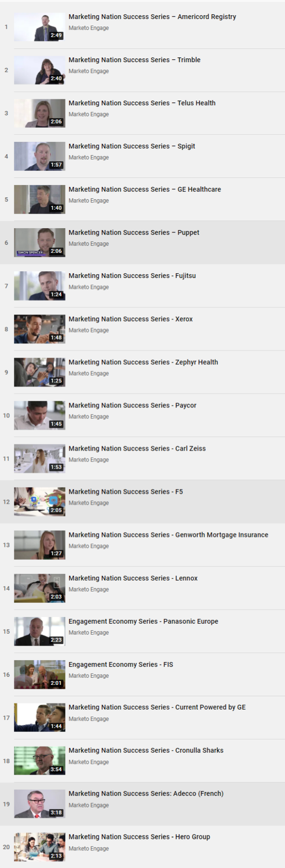Visit Marketo Engage channel under Telus Health

coord(89,114)
